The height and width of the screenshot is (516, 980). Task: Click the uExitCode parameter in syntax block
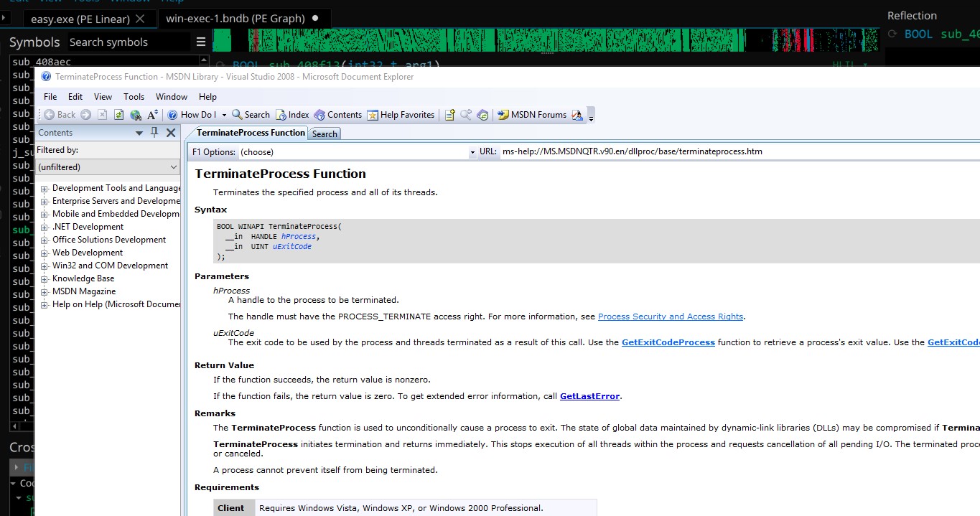pos(292,246)
